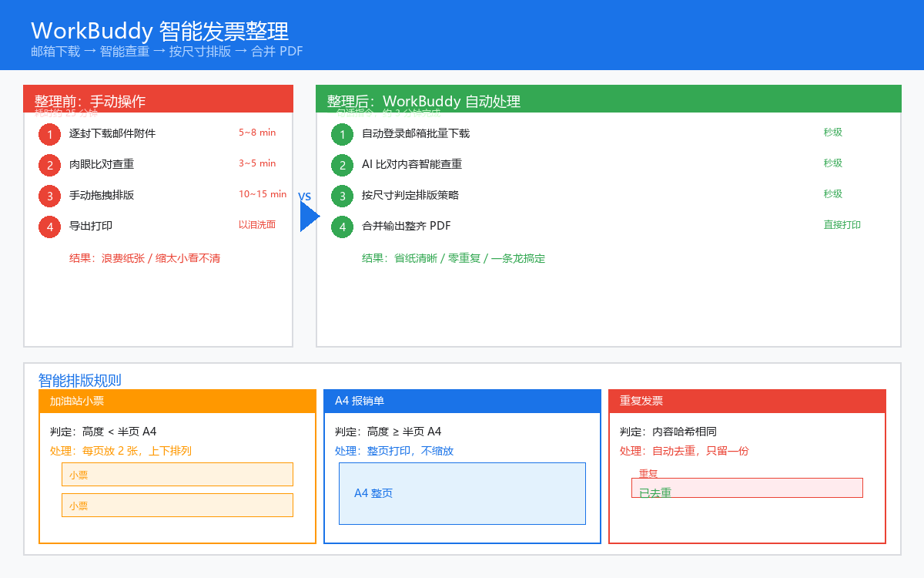This screenshot has height=578, width=924.
Task: Click red text 处理：自动去重，只留一份
Action: pyautogui.click(x=685, y=451)
